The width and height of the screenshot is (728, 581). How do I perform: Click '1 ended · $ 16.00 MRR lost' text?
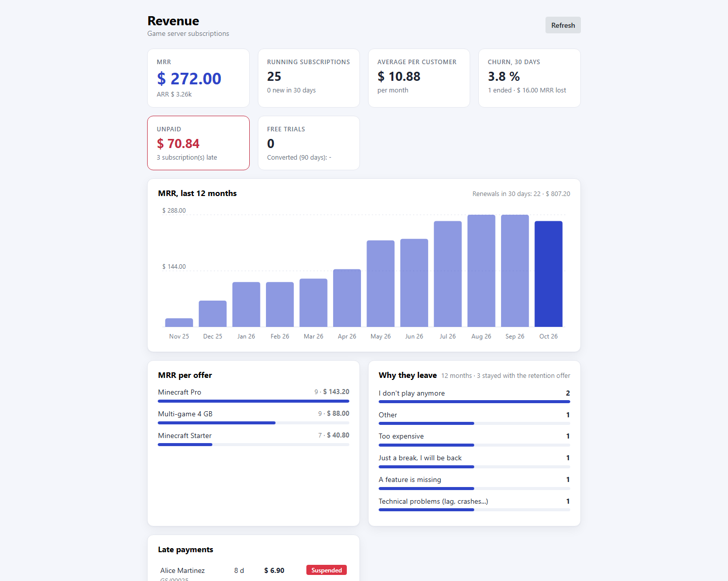(x=527, y=90)
